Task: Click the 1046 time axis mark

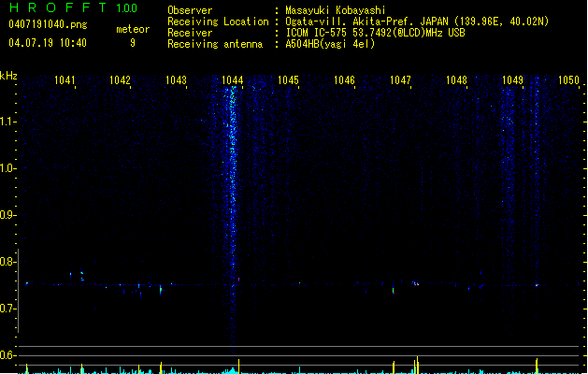Action: tap(344, 80)
